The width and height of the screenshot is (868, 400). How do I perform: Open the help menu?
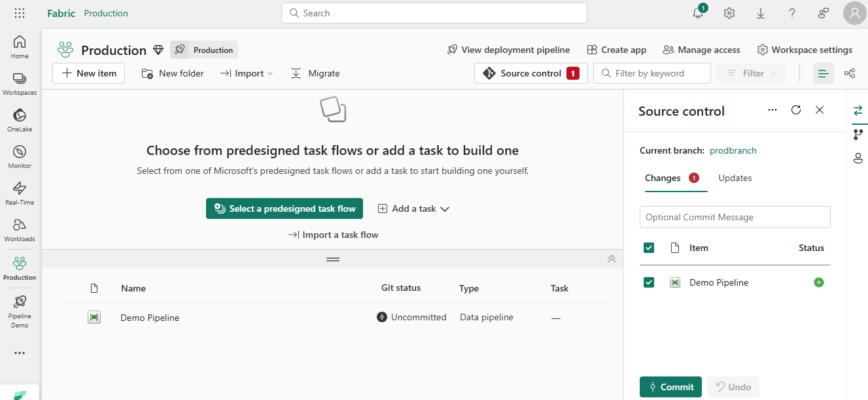[791, 13]
